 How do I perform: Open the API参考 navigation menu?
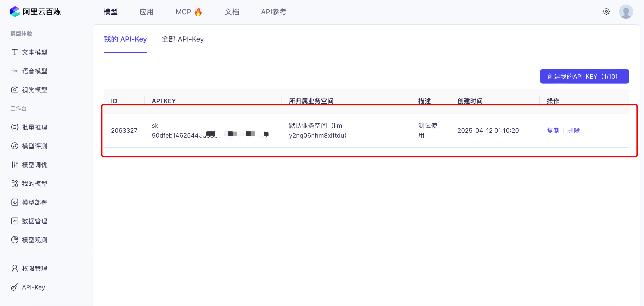[273, 12]
